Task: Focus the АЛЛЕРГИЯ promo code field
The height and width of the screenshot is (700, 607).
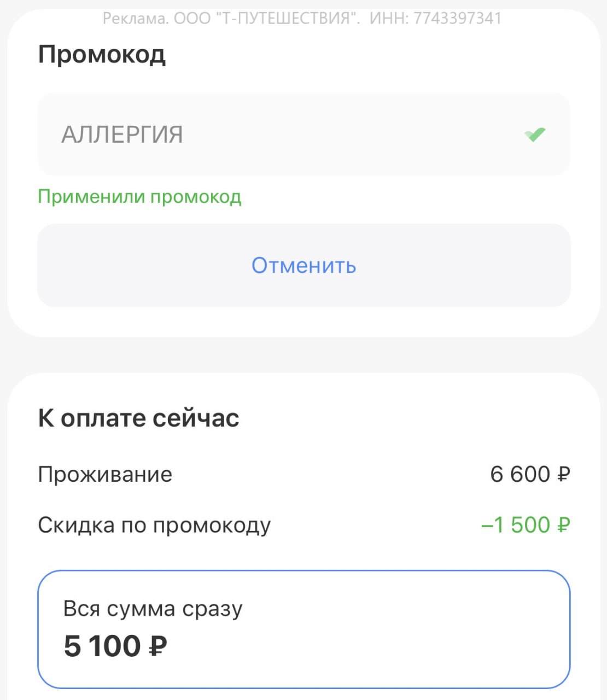Action: click(x=273, y=135)
